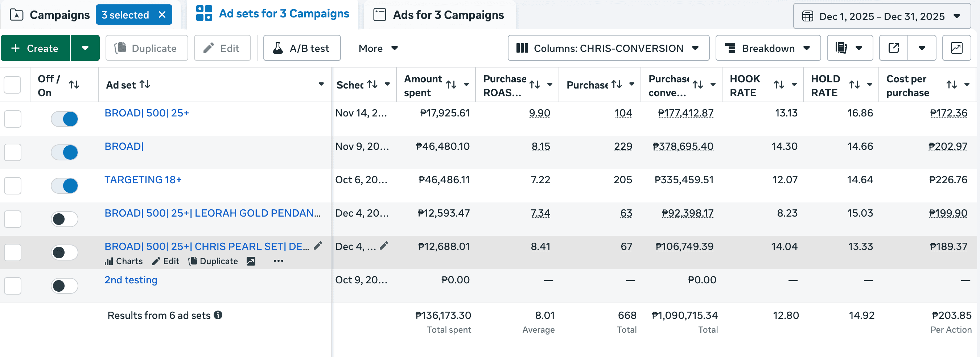Click the export share icon button
The width and height of the screenshot is (980, 357).
(x=893, y=48)
